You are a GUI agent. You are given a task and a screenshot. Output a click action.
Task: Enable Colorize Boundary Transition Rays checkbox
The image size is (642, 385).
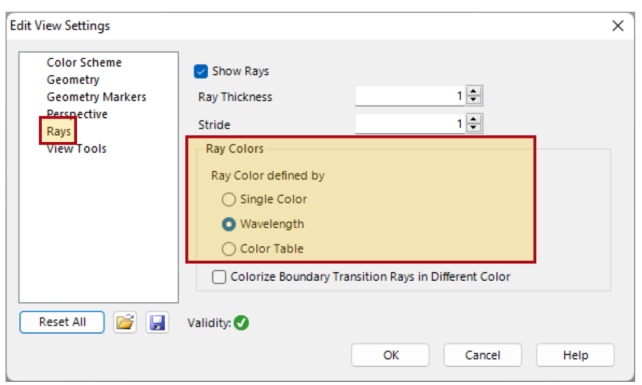coord(219,277)
